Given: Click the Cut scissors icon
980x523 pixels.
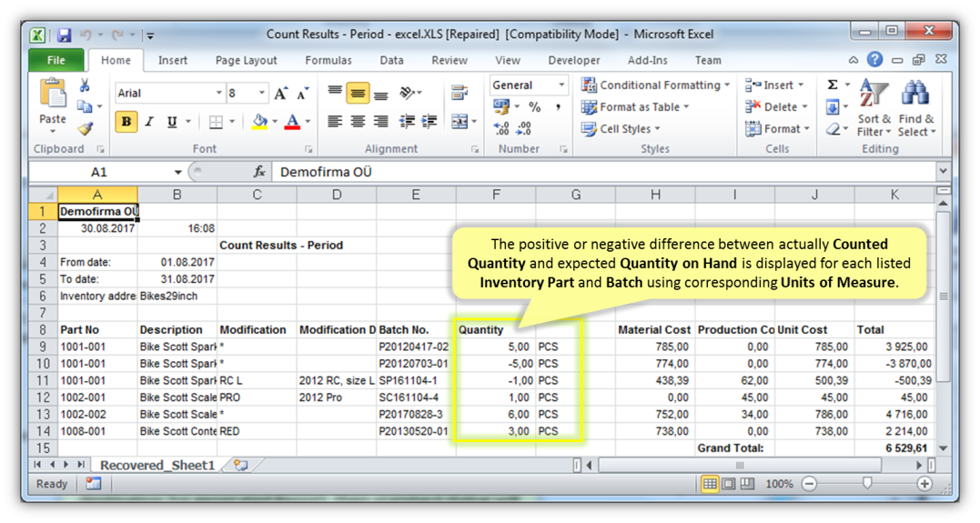Looking at the screenshot, I should (x=85, y=85).
